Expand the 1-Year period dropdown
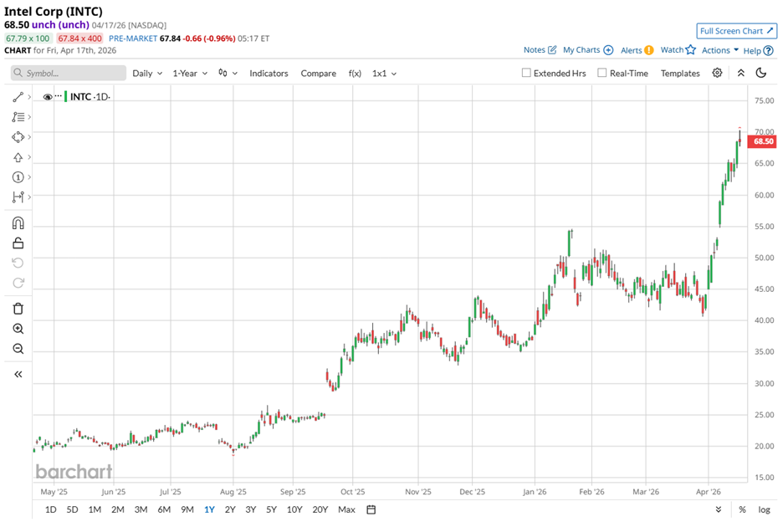 click(190, 74)
